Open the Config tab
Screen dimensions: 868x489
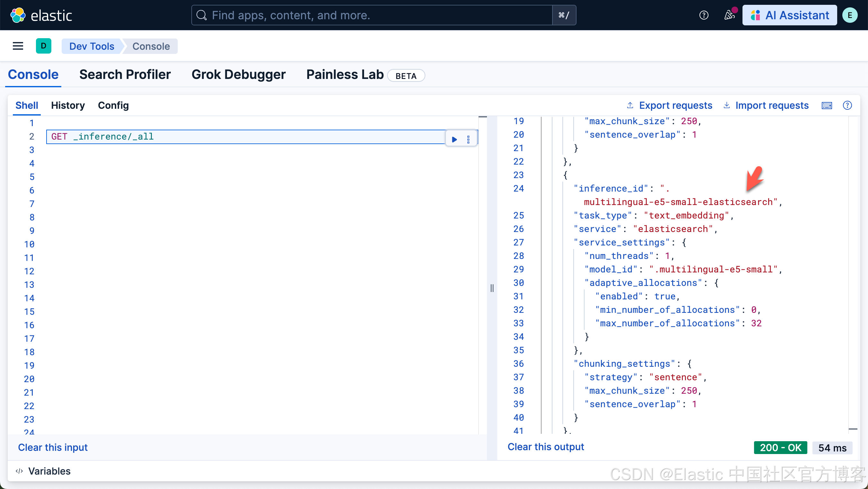pyautogui.click(x=113, y=106)
